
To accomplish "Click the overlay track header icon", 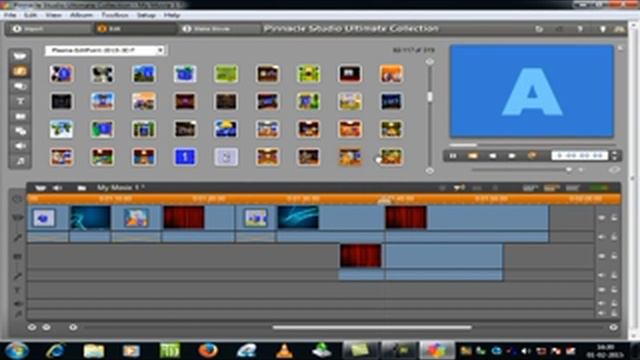I will click(x=18, y=256).
